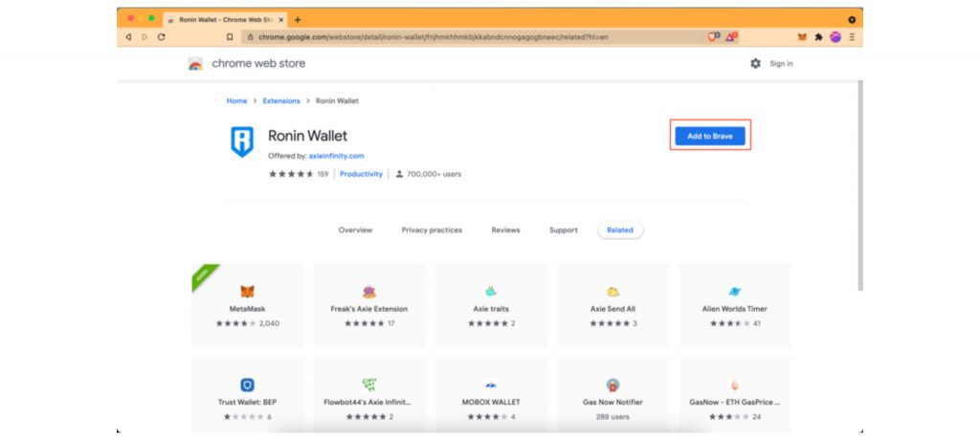The image size is (980, 438).
Task: Click the Brave Rewards triangle icon
Action: coord(730,37)
